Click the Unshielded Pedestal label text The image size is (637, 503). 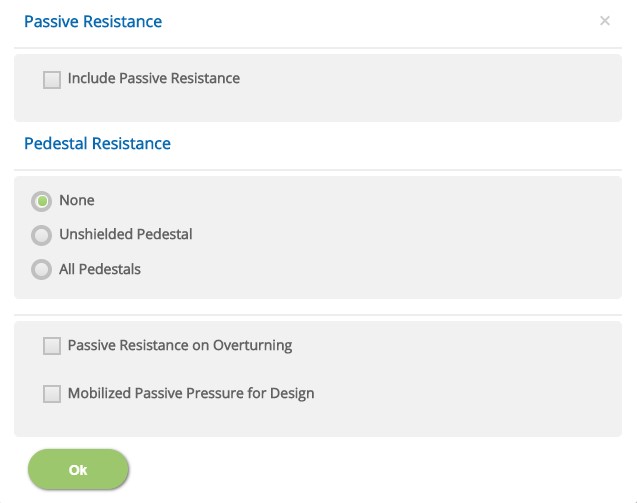pyautogui.click(x=125, y=234)
